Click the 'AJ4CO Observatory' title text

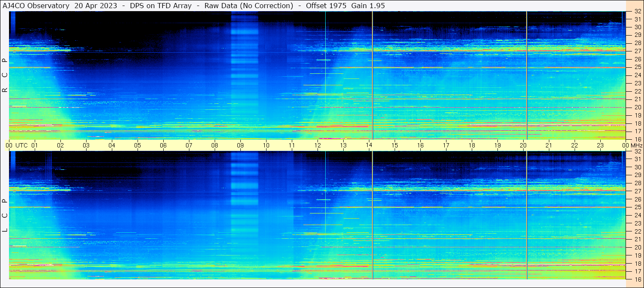coord(36,6)
